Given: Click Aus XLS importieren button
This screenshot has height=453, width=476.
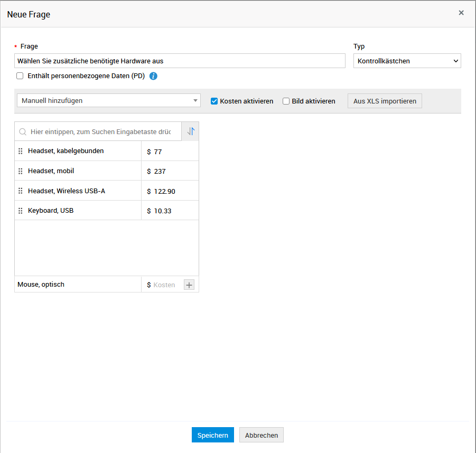Looking at the screenshot, I should click(x=385, y=101).
